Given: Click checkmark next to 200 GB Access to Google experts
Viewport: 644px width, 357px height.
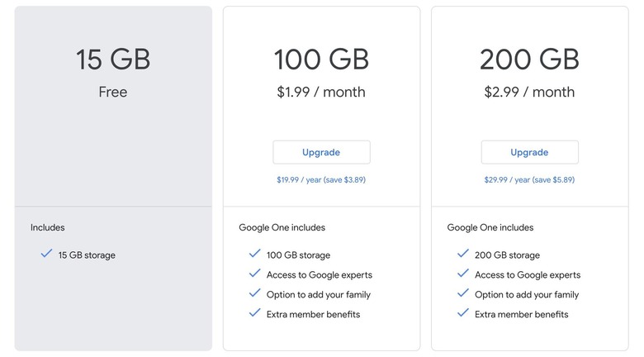Looking at the screenshot, I should (463, 273).
